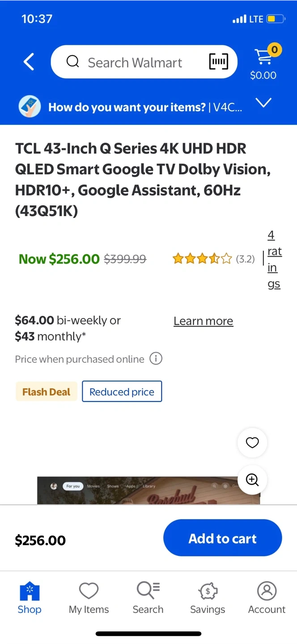Viewport: 297px width, 644px height.
Task: Switch to the Shop tab
Action: (30, 598)
